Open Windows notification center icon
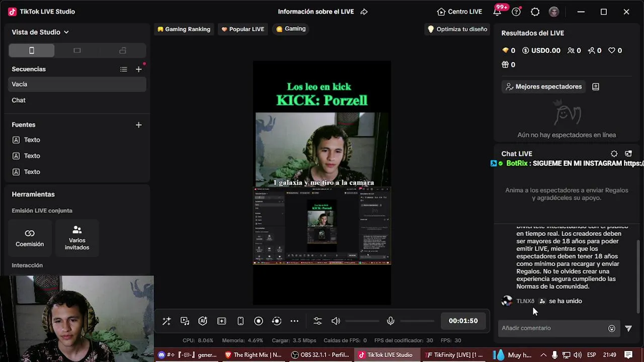 pos(628,355)
